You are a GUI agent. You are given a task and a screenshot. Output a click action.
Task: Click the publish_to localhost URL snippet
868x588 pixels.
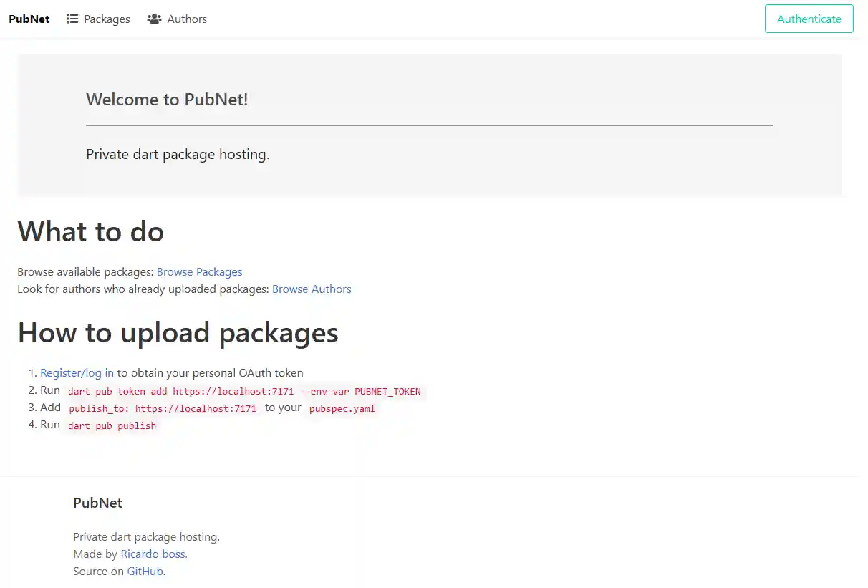pos(162,408)
